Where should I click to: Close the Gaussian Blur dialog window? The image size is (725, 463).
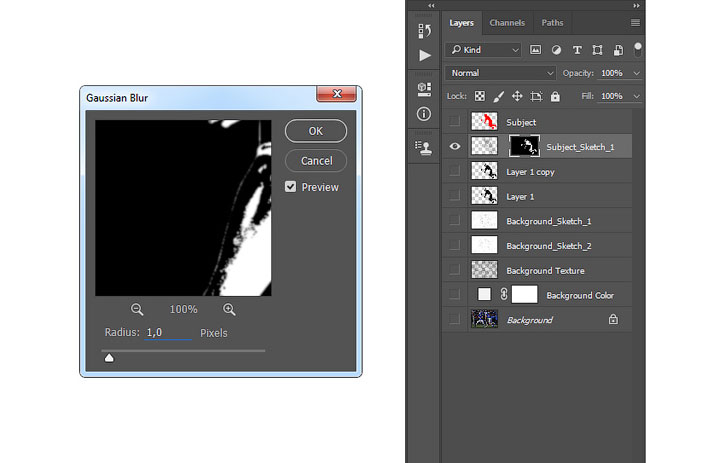(337, 93)
